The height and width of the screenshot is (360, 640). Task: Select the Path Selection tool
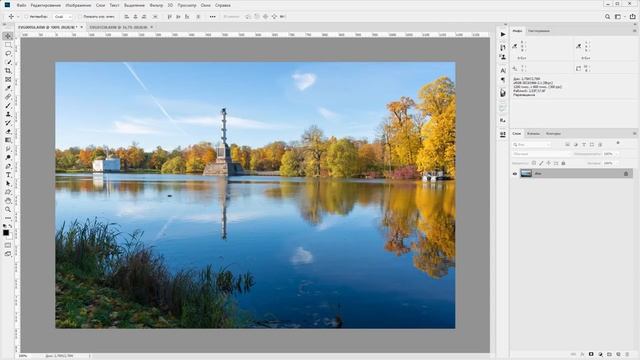(x=8, y=183)
